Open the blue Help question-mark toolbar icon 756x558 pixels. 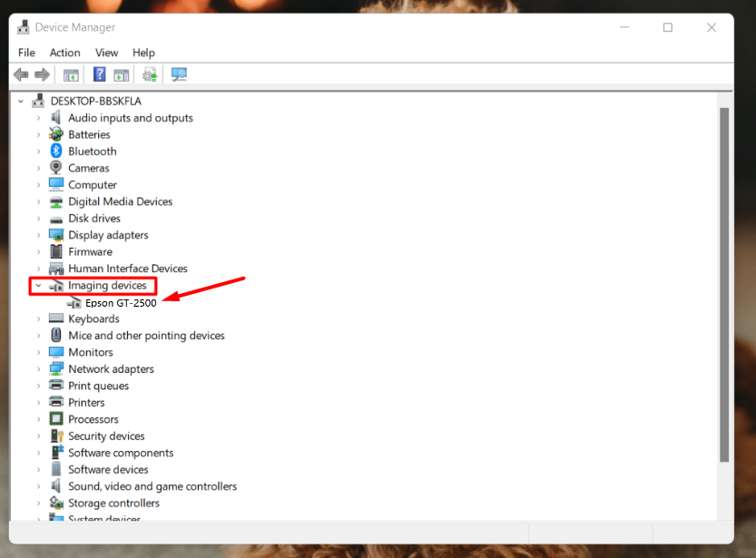99,74
